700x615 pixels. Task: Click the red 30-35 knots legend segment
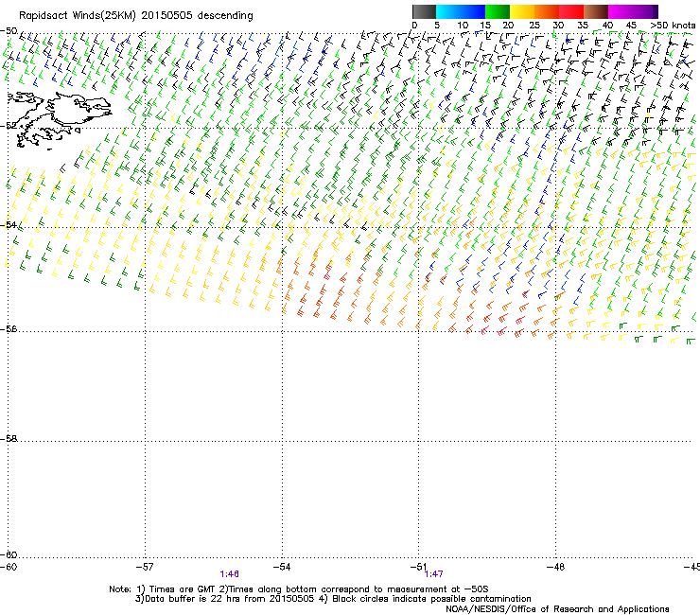click(x=571, y=11)
